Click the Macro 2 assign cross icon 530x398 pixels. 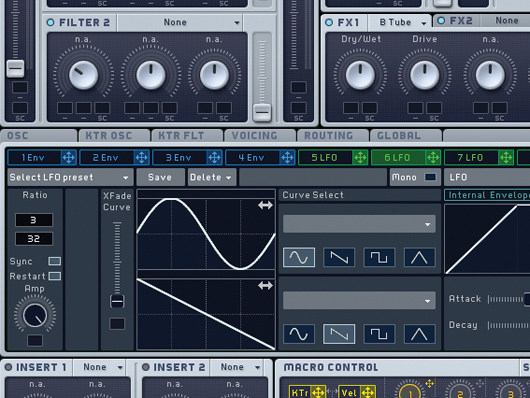480,383
